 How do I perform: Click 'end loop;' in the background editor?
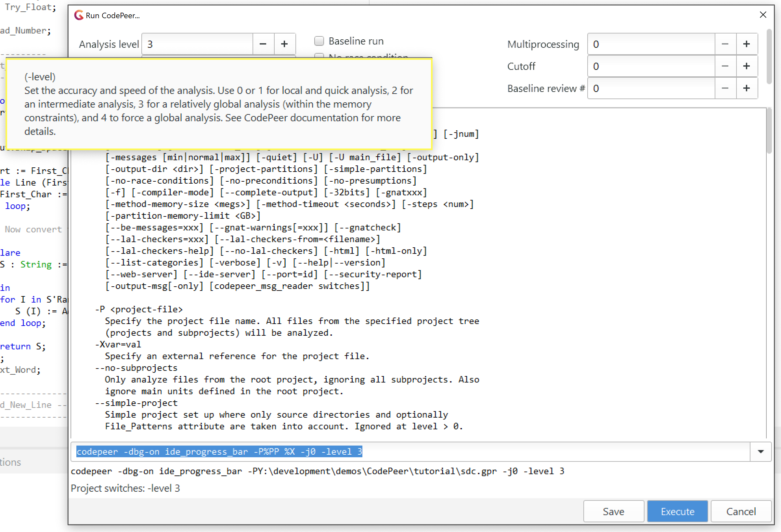(23, 323)
